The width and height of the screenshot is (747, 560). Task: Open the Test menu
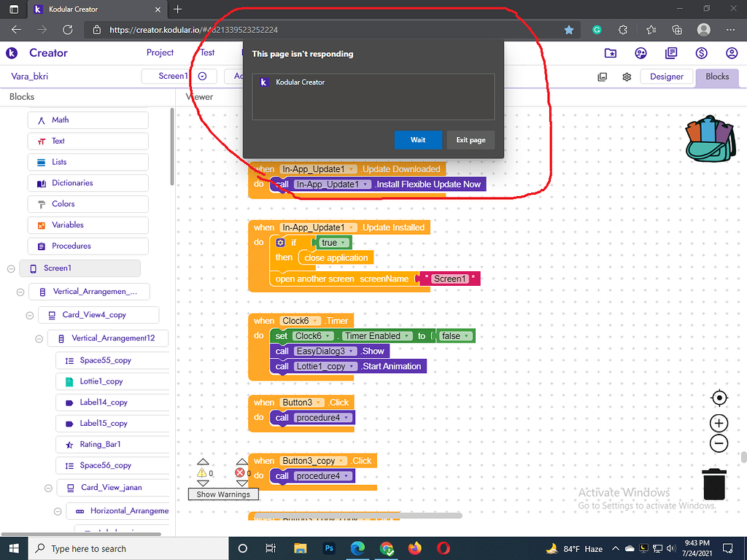click(207, 52)
